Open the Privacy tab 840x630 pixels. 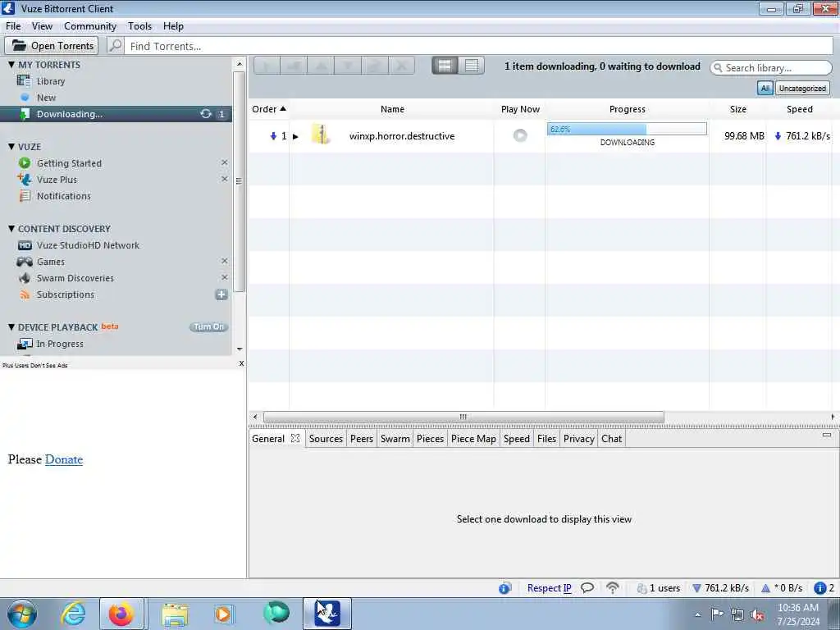[x=578, y=438]
